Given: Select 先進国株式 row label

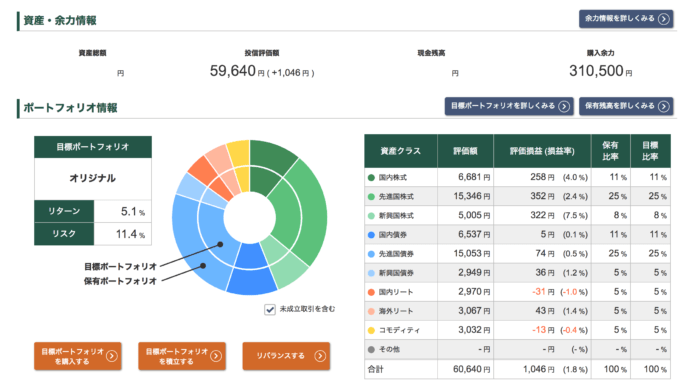Looking at the screenshot, I should pos(396,197).
